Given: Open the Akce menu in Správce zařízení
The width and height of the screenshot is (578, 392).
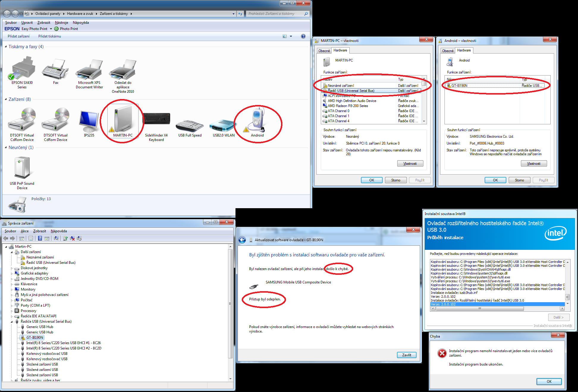Looking at the screenshot, I should click(x=25, y=231).
